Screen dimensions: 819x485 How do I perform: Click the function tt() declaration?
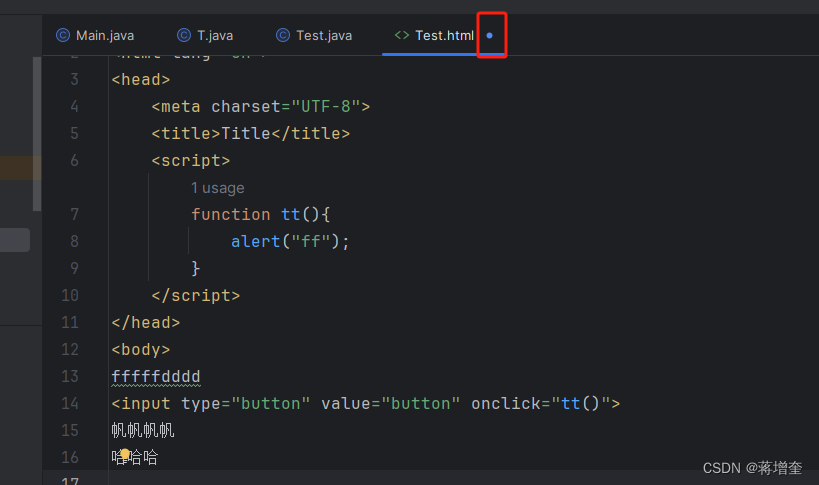[261, 214]
